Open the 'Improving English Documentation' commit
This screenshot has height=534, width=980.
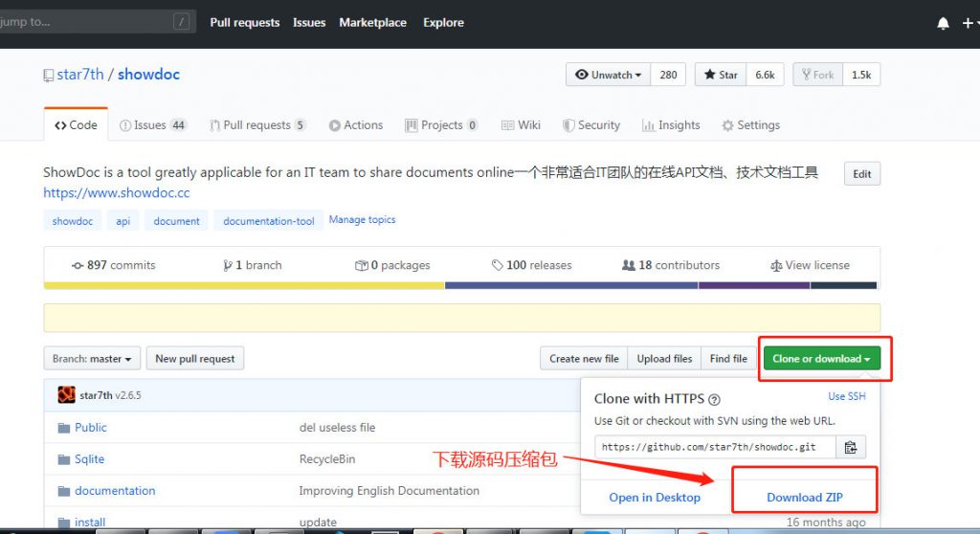389,491
